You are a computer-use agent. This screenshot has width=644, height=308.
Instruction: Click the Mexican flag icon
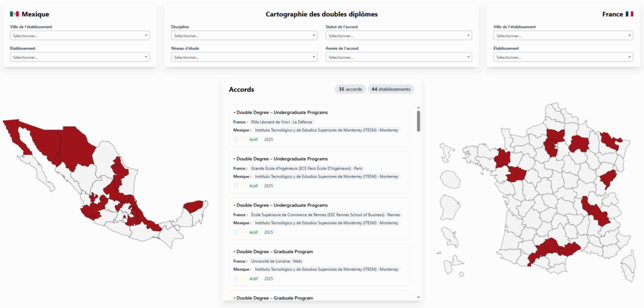(14, 14)
